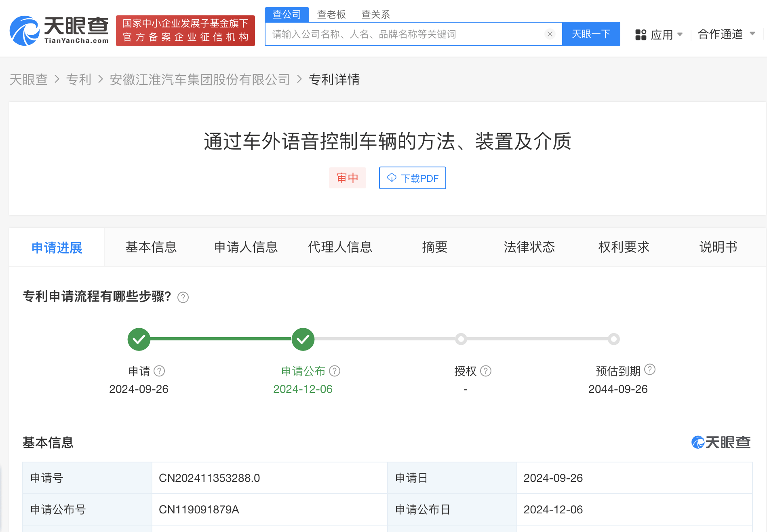Screen dimensions: 767x532
Task: Click help icon beside 授权 step
Action: [486, 371]
